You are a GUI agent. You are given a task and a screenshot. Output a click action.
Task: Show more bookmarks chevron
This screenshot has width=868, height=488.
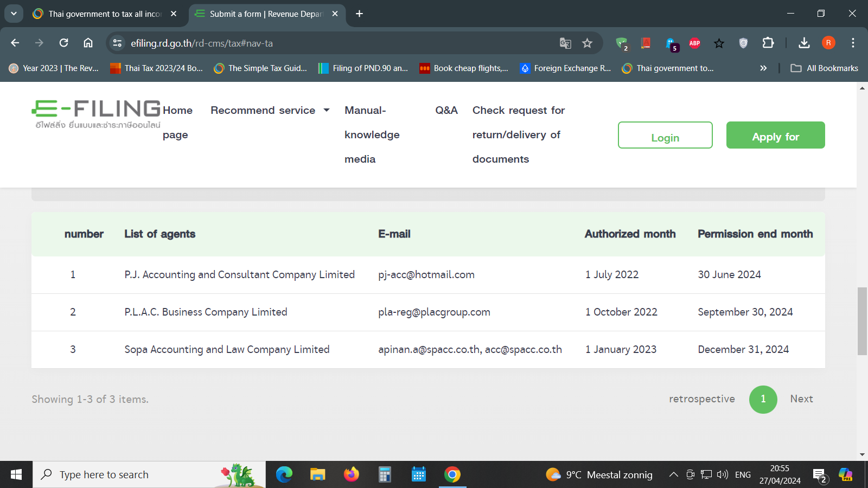pos(763,68)
